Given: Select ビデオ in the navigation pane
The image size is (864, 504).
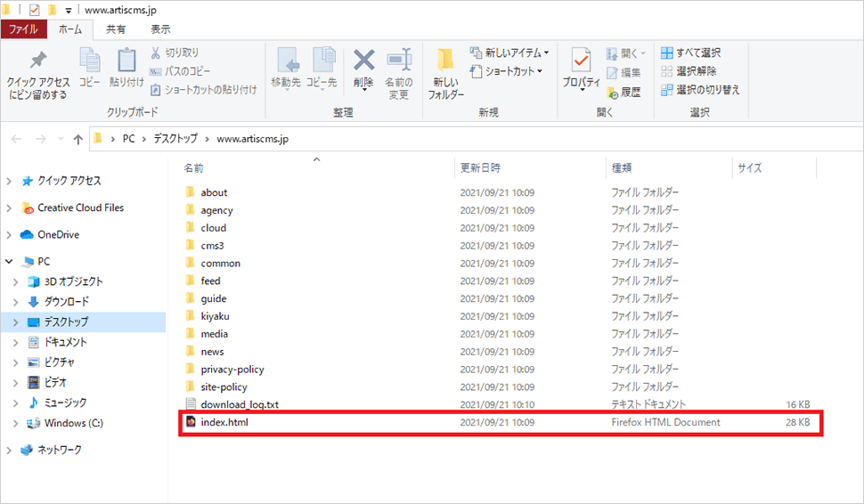Looking at the screenshot, I should click(55, 382).
